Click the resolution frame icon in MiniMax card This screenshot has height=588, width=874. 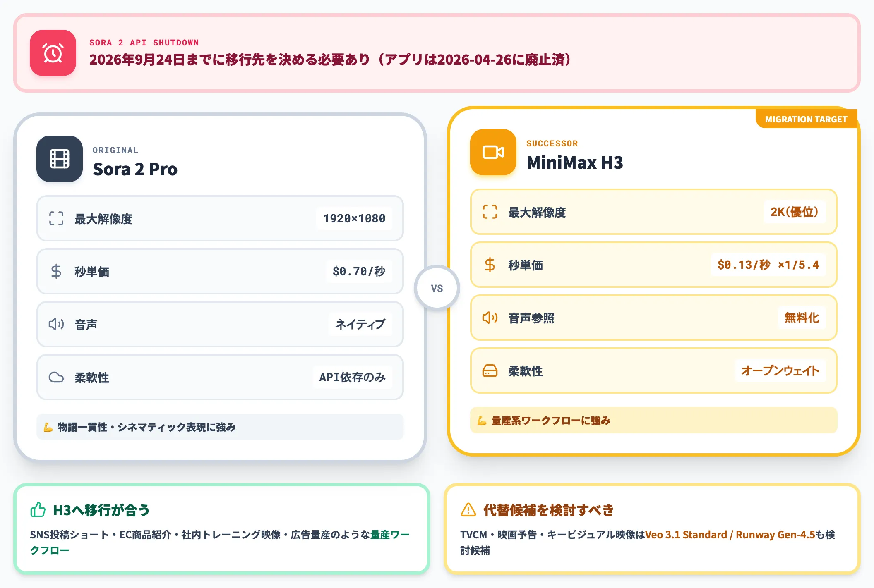click(x=490, y=212)
